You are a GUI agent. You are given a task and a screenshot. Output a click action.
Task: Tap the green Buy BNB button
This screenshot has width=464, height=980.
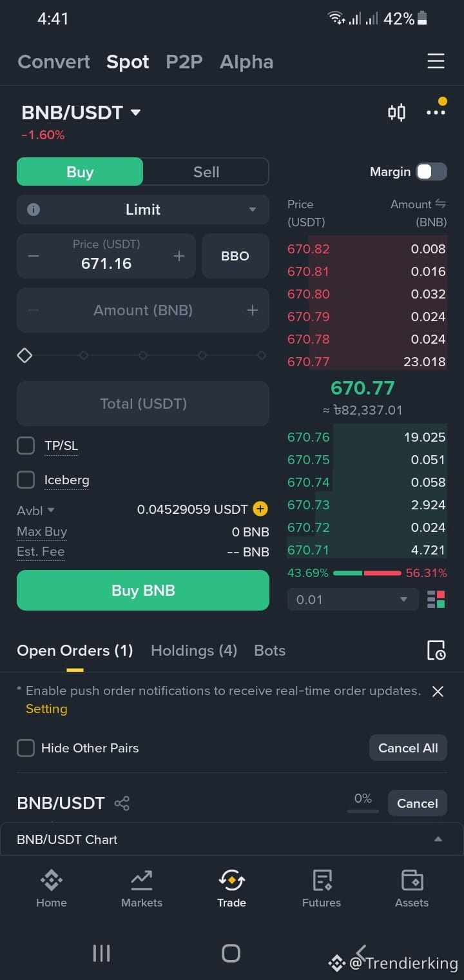pyautogui.click(x=143, y=590)
